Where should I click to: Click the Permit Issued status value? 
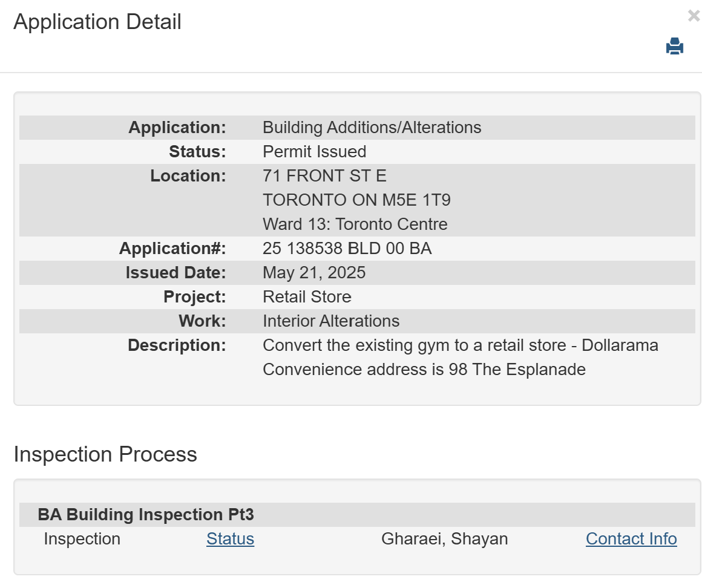[314, 152]
